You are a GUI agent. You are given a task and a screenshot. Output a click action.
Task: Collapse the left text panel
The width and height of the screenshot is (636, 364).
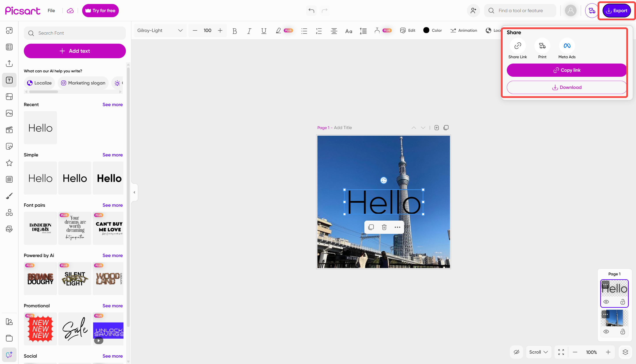coord(134,192)
